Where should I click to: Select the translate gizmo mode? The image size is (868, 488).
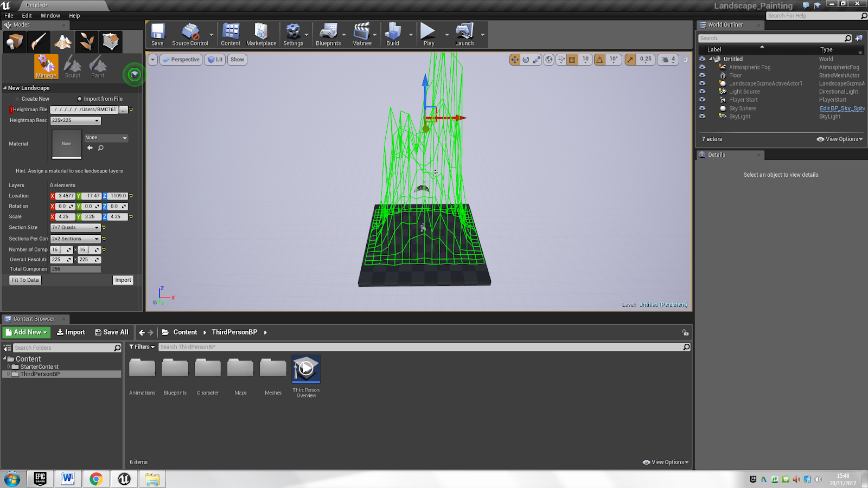click(x=515, y=60)
